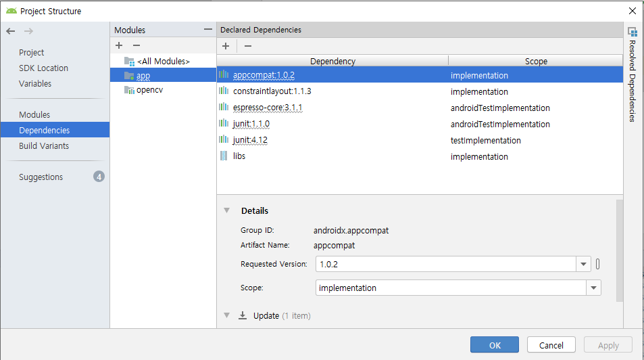Open the Resolved Dependencies side panel
The image size is (644, 360).
pos(633,74)
